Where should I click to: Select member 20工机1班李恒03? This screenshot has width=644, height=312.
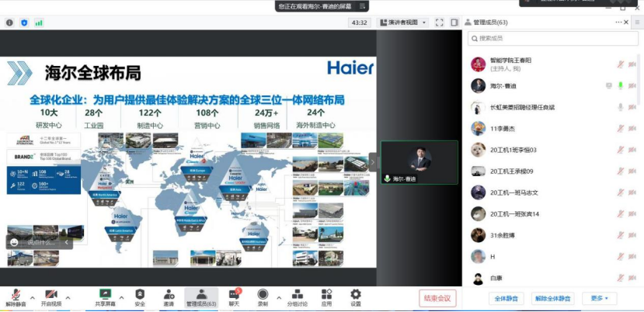click(553, 150)
